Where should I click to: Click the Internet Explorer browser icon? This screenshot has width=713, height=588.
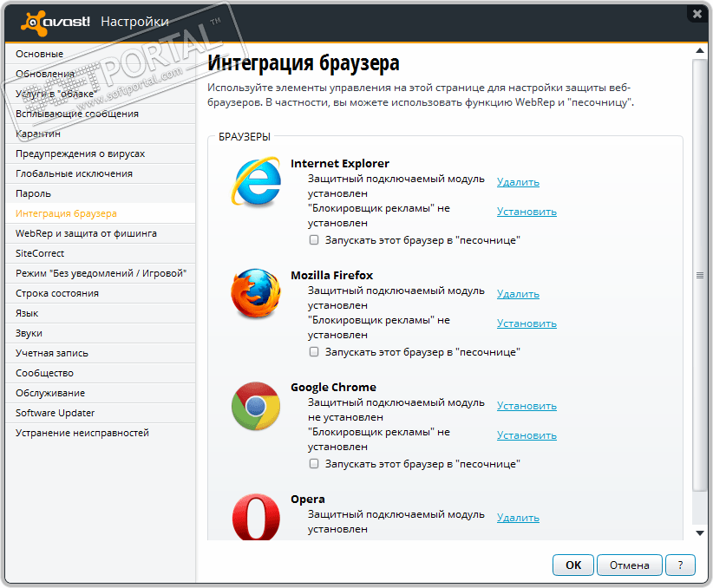tap(256, 181)
